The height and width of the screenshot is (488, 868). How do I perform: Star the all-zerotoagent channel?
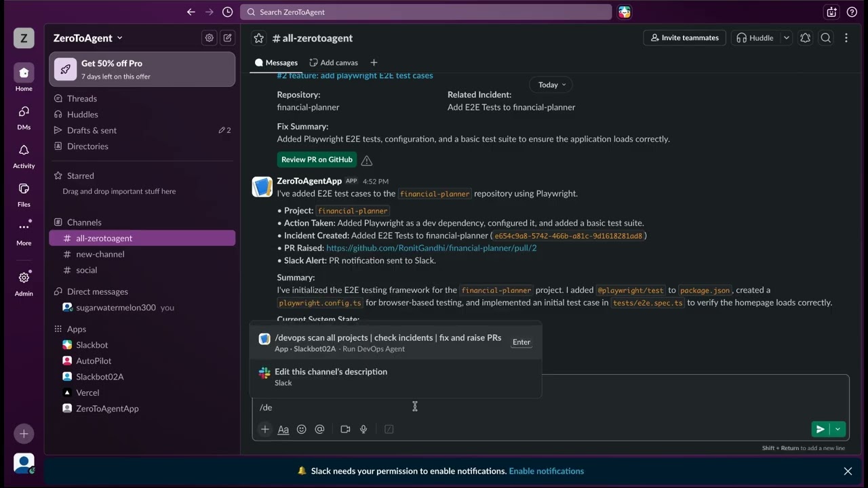pos(258,38)
